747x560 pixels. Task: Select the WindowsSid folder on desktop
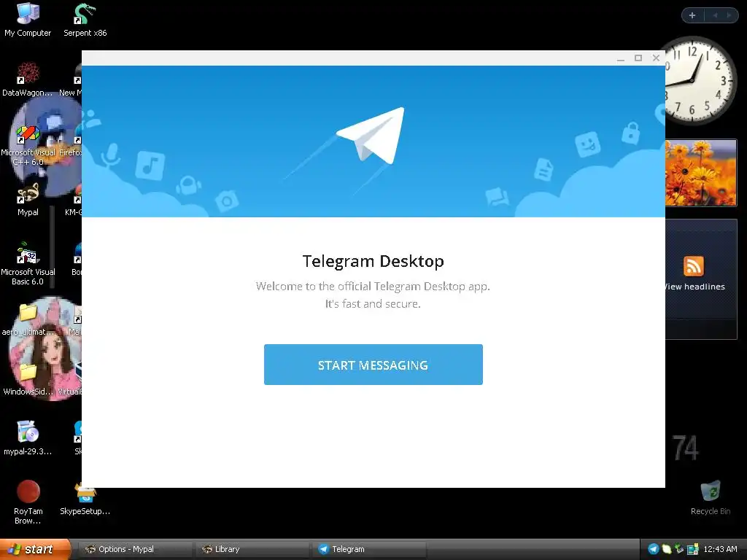coord(27,379)
